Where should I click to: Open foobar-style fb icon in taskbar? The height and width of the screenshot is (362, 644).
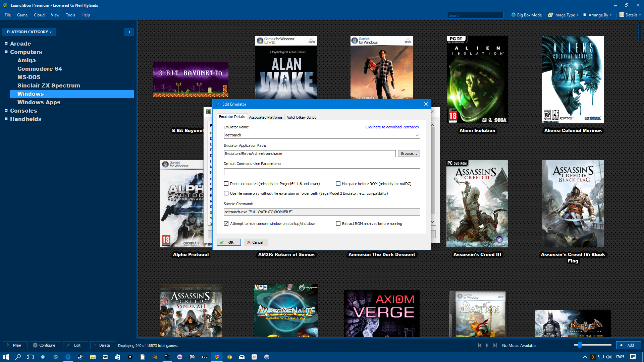coord(254,357)
